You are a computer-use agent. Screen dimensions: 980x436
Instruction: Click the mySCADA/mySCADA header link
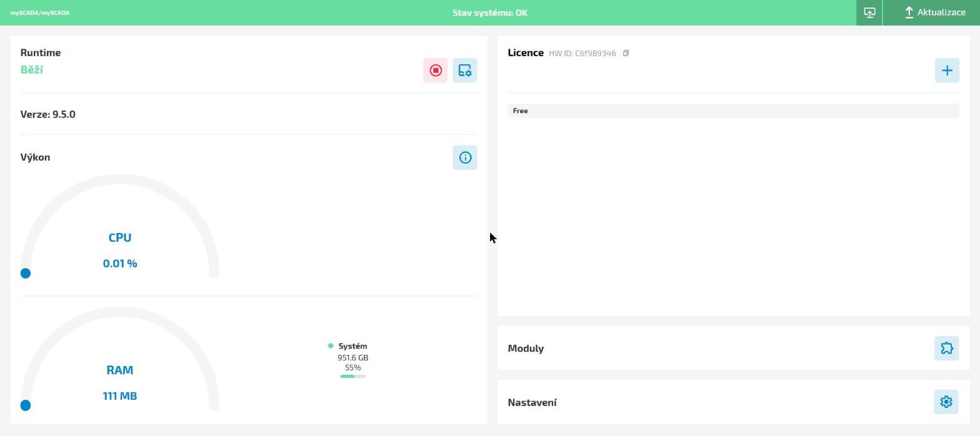(x=40, y=12)
